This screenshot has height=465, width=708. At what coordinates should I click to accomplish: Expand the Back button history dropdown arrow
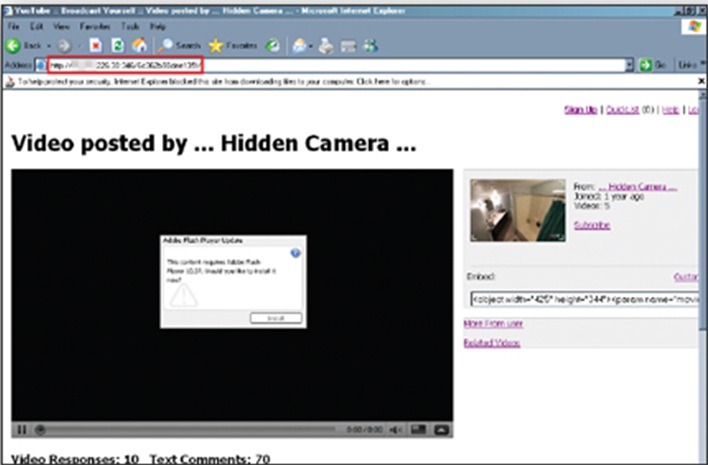coord(49,46)
